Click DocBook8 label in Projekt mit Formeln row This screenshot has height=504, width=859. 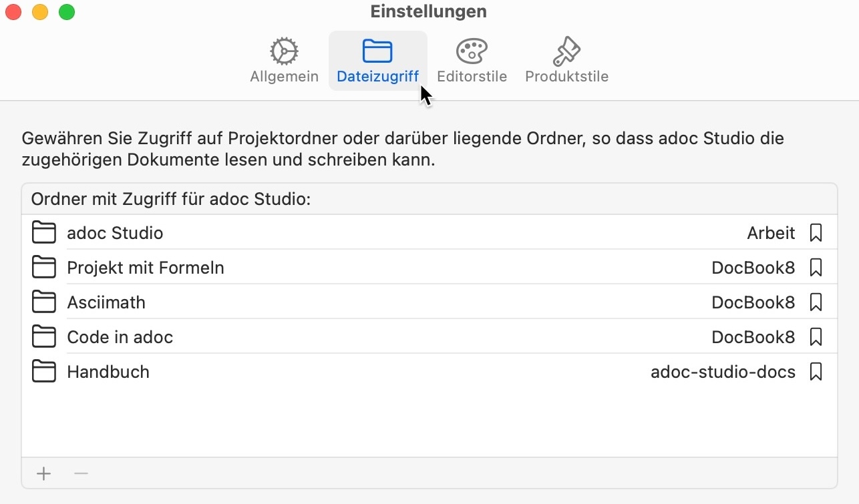click(x=753, y=268)
